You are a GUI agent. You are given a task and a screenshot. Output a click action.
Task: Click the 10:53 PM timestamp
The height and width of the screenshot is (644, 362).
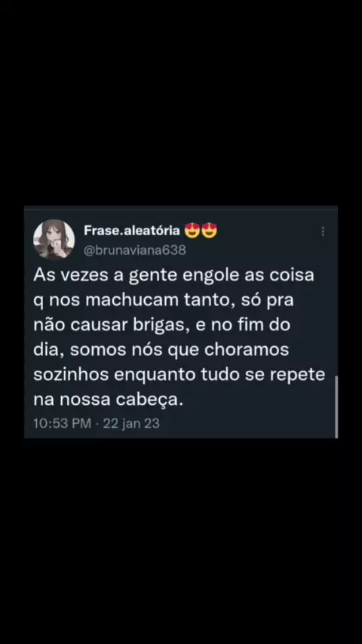coord(62,424)
